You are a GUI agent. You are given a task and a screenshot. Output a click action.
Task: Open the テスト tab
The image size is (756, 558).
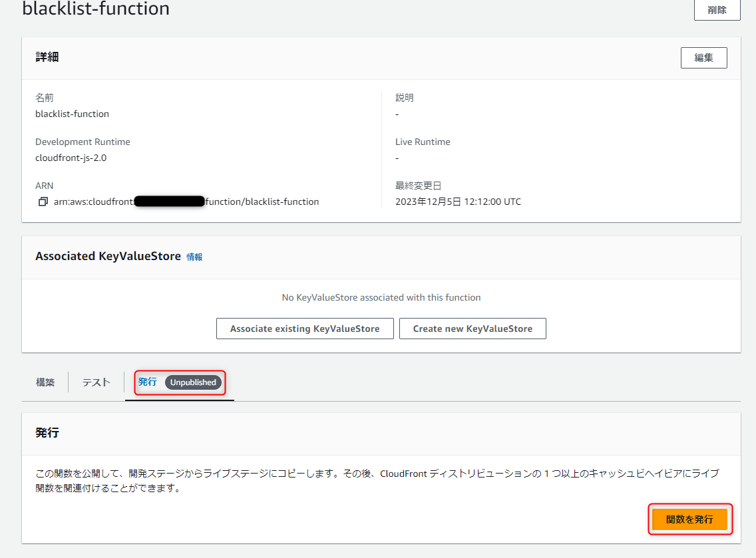pos(95,382)
